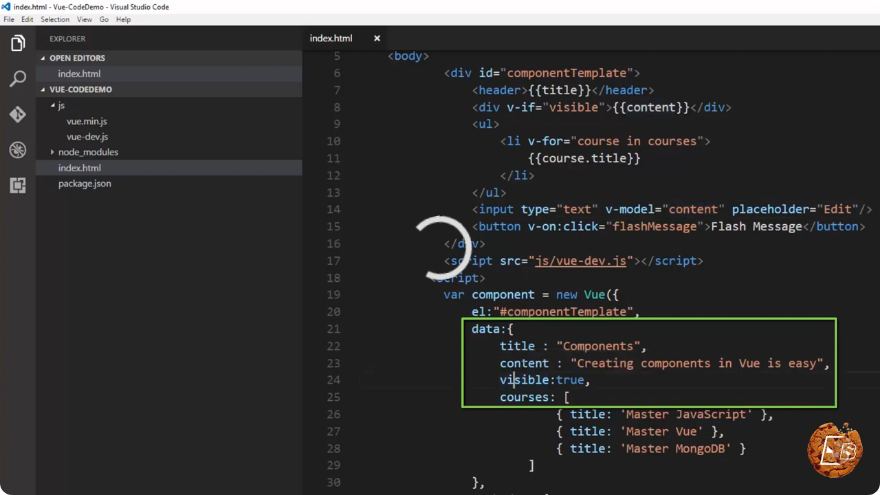
Task: Follow the js/vue-dev.js script link
Action: (580, 261)
